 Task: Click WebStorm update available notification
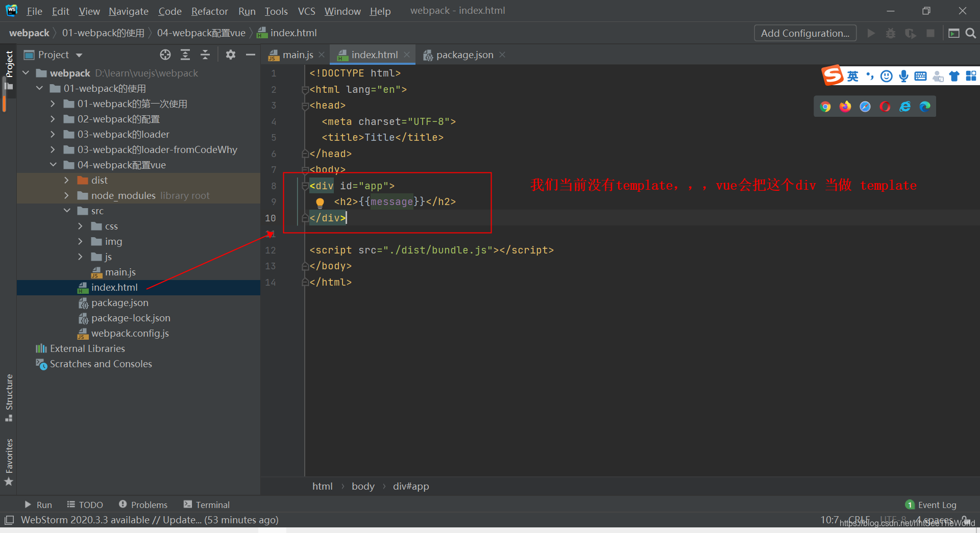pyautogui.click(x=150, y=520)
